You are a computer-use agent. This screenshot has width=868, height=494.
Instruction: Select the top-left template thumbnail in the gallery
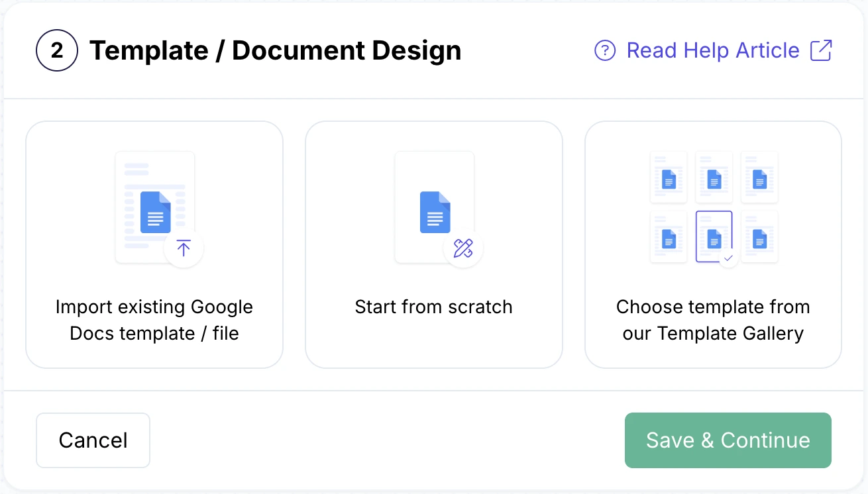(668, 177)
